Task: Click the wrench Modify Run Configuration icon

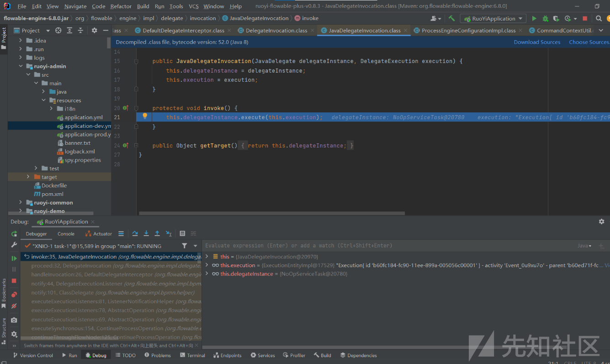Action: tap(14, 245)
